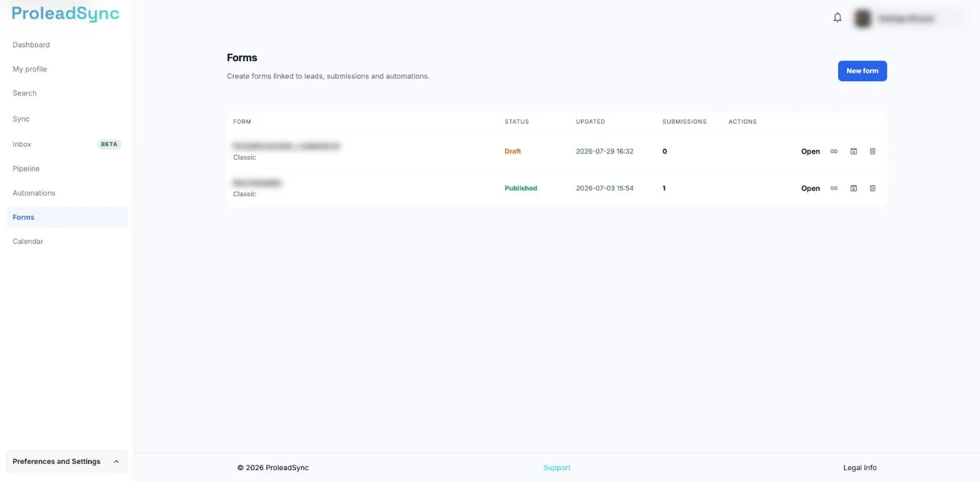The height and width of the screenshot is (482, 980).
Task: Click the Published form's submission count 1
Action: tap(664, 189)
